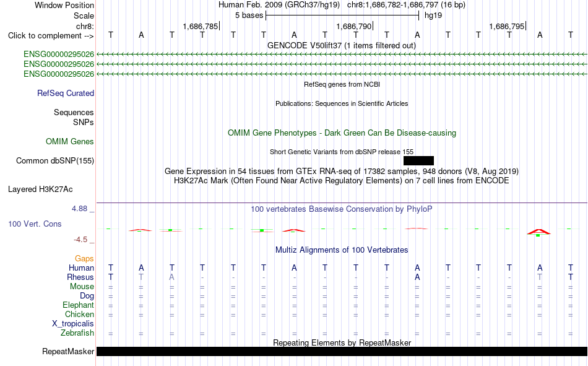Click the "Layered H3K27Ac" track label

click(40, 190)
